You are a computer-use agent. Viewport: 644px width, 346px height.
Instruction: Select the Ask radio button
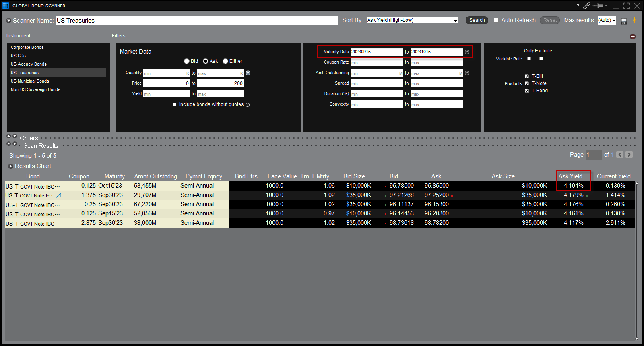pos(206,61)
